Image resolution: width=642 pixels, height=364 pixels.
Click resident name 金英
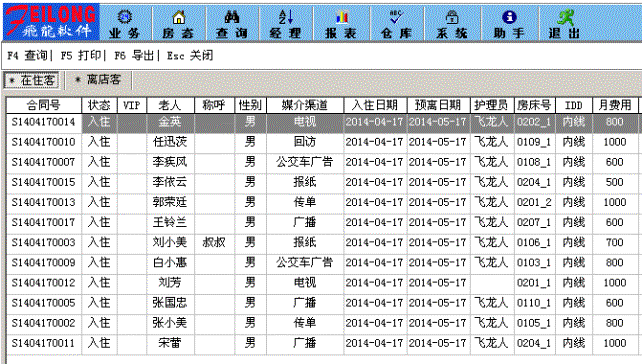point(170,122)
